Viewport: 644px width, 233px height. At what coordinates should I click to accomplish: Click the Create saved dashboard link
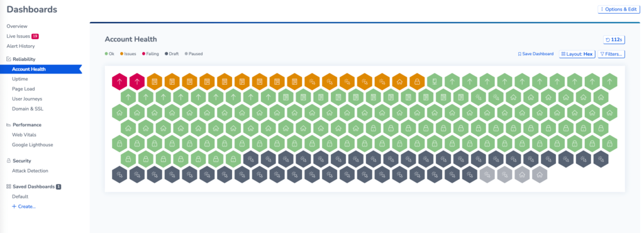pyautogui.click(x=24, y=207)
